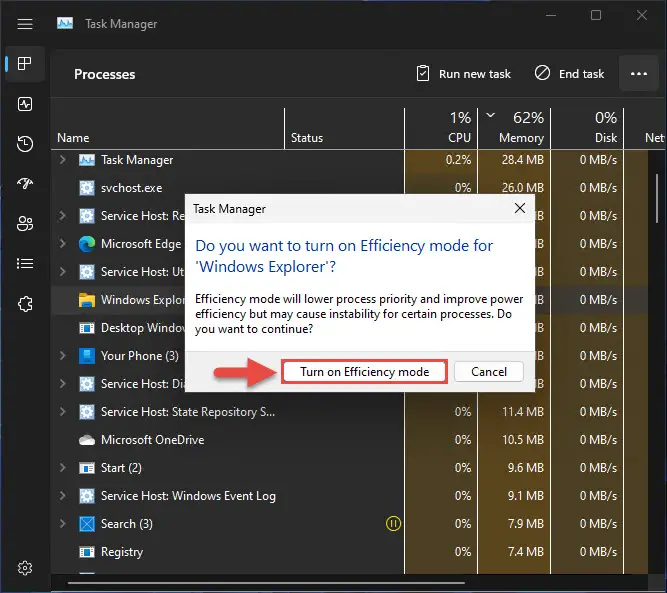Click Cancel in the dialog
The image size is (667, 593).
click(489, 372)
